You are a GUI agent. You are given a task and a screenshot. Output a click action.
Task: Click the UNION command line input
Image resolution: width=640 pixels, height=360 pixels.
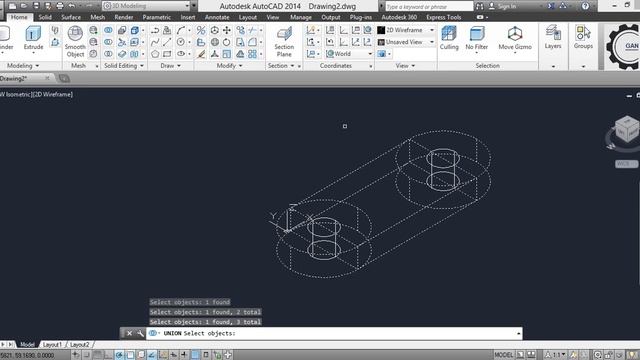(x=333, y=333)
